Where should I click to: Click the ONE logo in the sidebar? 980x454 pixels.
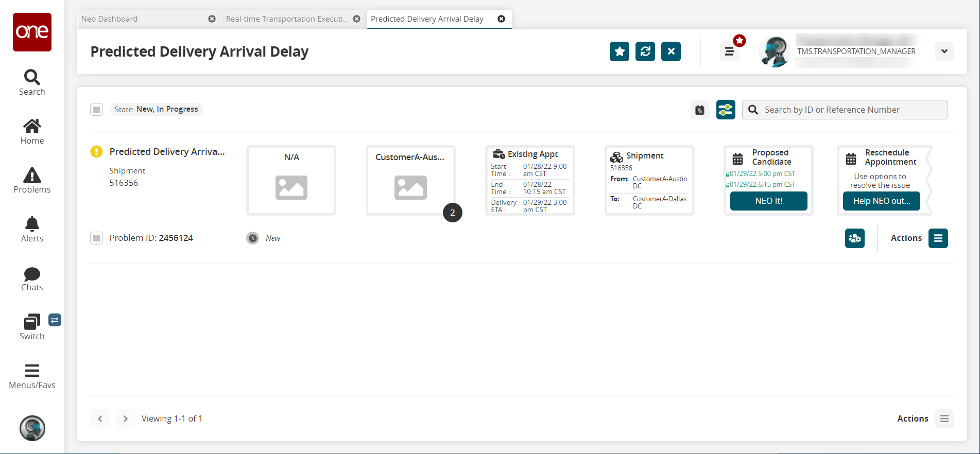click(32, 32)
